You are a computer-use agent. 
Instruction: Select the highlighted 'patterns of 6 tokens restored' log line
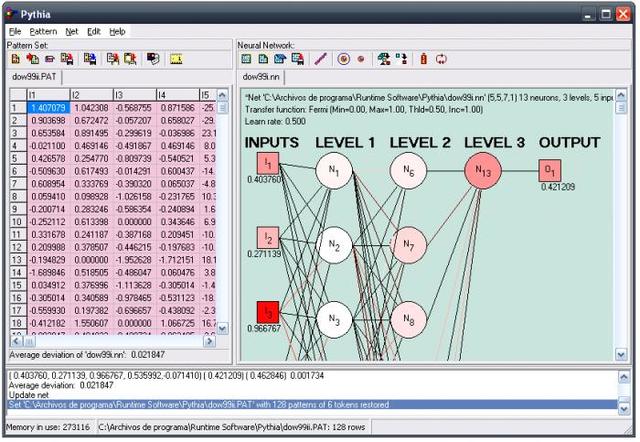point(312,405)
